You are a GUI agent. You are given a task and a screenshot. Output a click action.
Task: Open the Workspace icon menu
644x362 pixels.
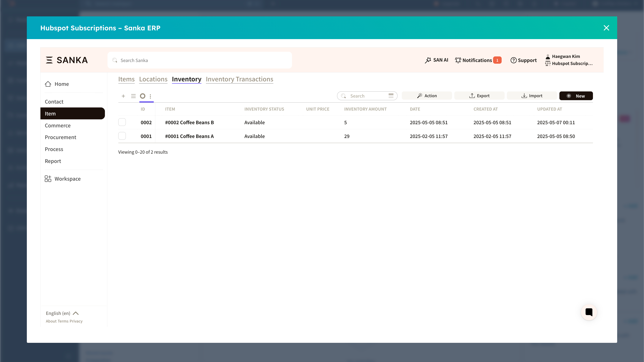coord(48,179)
